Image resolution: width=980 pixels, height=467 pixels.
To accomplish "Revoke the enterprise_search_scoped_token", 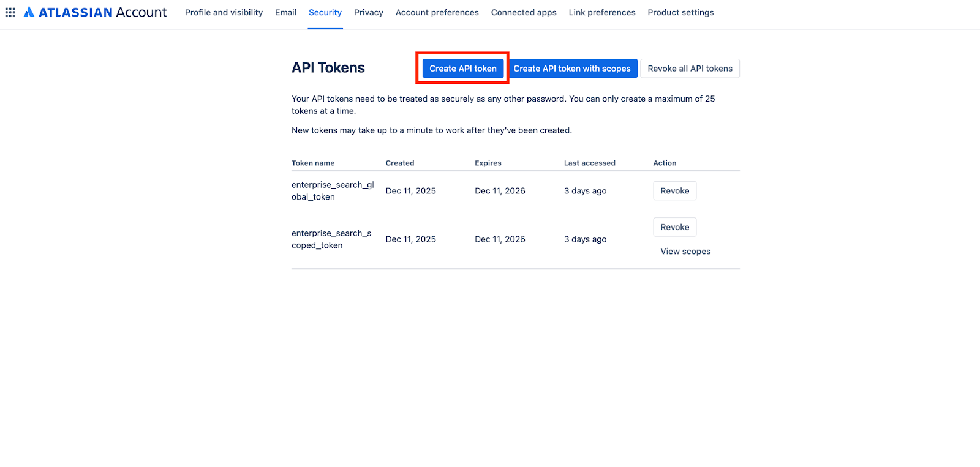I will click(x=674, y=227).
